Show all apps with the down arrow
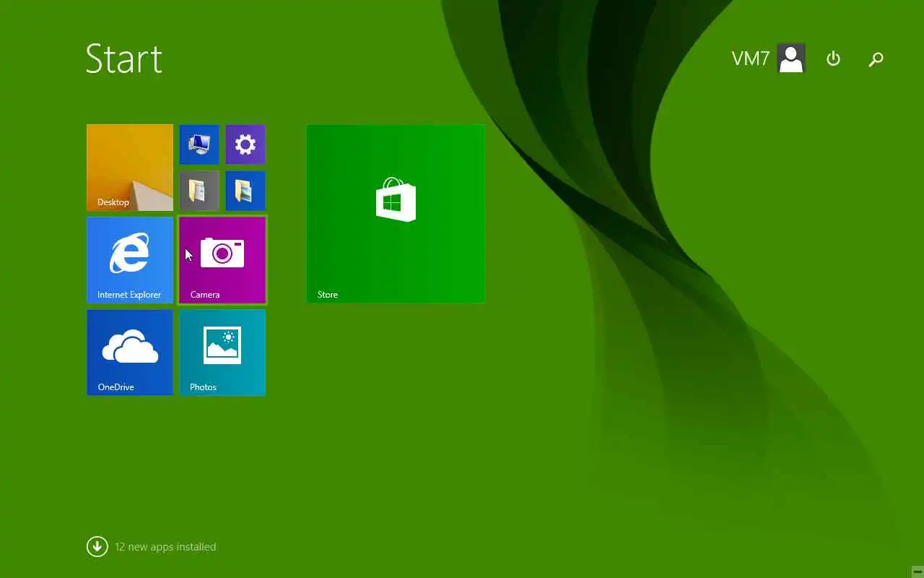Screen dimensions: 924x578 point(97,546)
